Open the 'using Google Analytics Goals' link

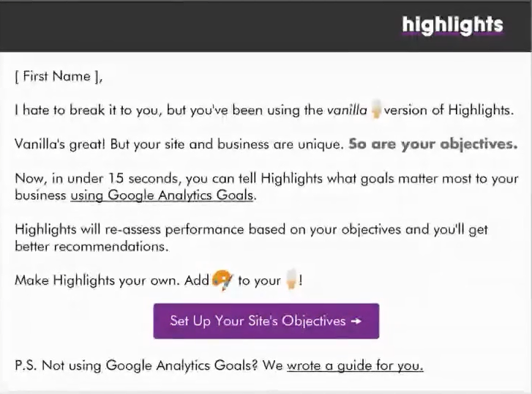pyautogui.click(x=162, y=196)
